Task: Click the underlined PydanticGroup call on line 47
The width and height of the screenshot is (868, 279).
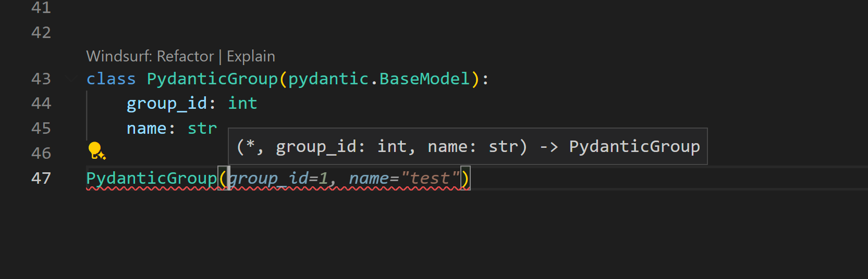Action: point(151,178)
